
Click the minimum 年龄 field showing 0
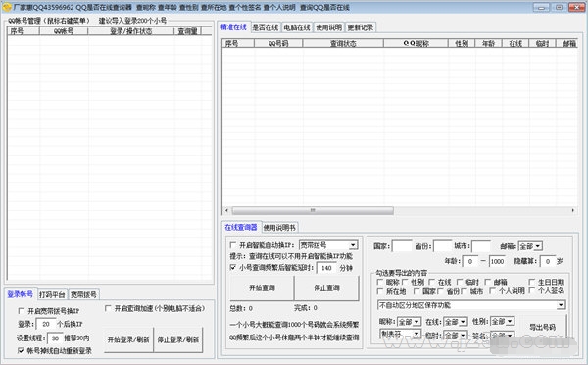click(470, 261)
